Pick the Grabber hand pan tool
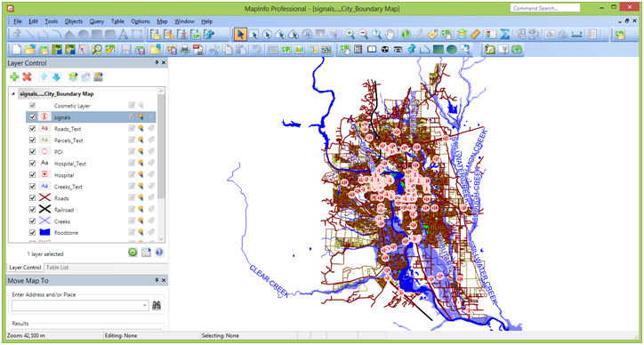 (x=390, y=34)
